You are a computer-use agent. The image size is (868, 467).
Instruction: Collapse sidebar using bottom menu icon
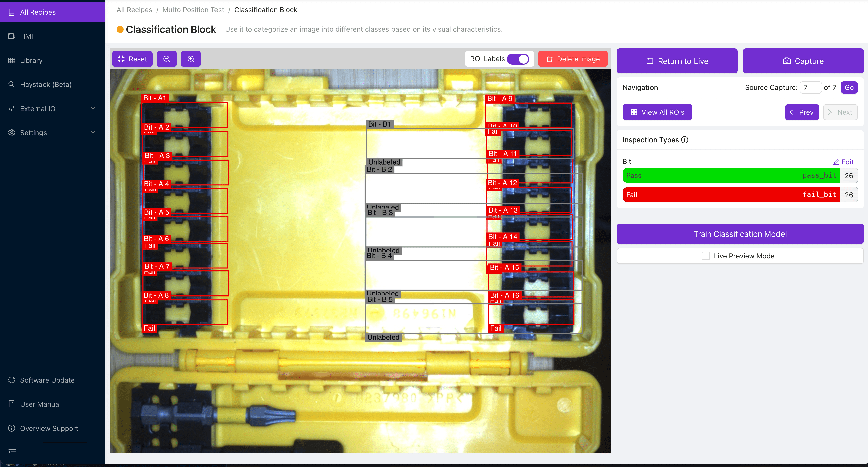tap(12, 452)
